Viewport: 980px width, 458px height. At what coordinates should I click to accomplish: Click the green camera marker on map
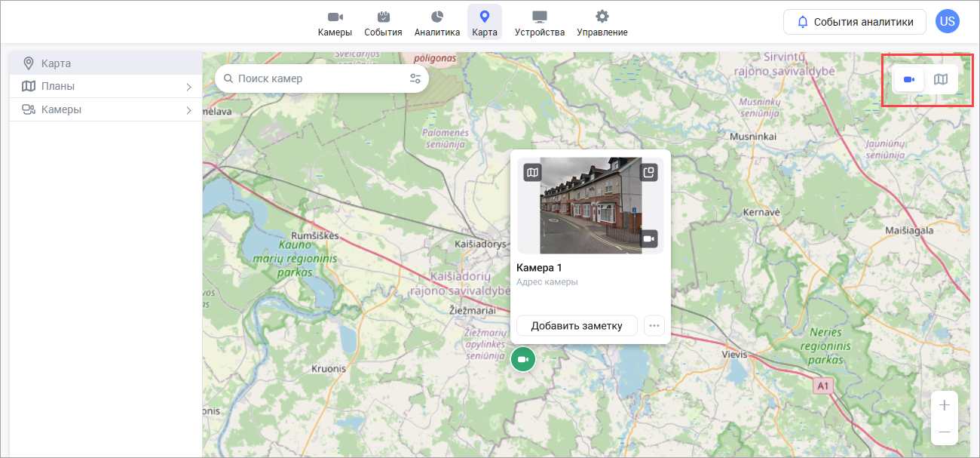(522, 359)
